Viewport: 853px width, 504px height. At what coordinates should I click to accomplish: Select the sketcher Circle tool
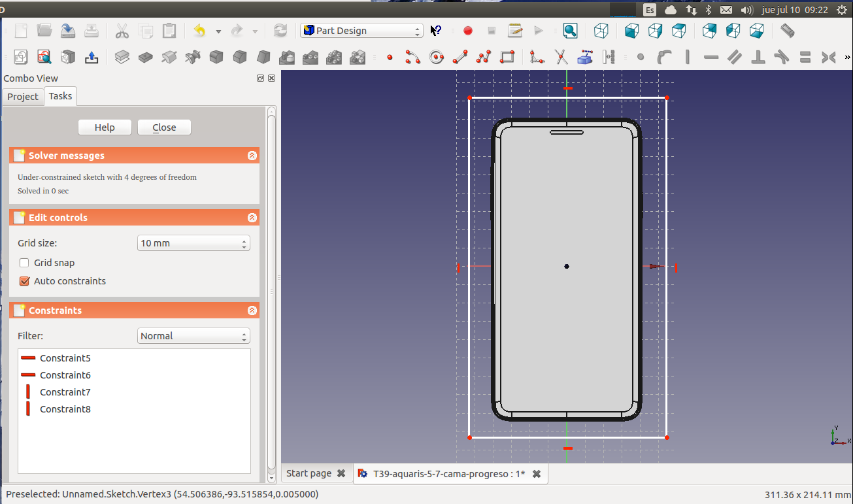click(x=437, y=58)
